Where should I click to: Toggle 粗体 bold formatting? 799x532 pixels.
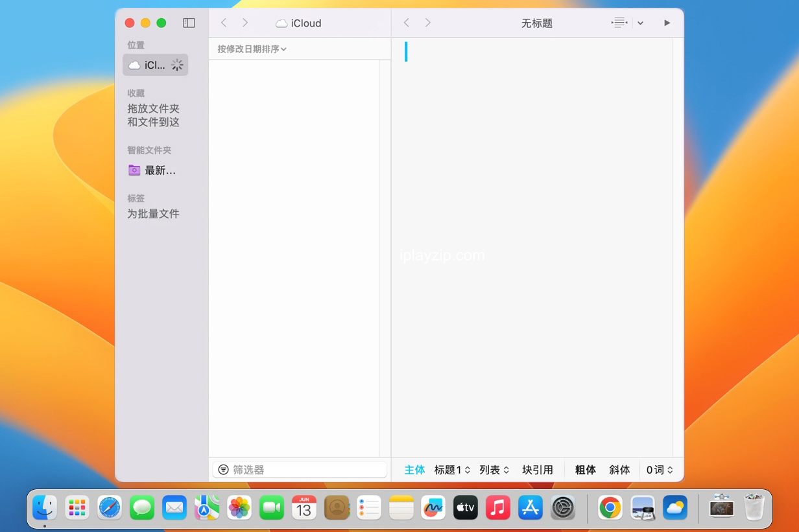(585, 470)
